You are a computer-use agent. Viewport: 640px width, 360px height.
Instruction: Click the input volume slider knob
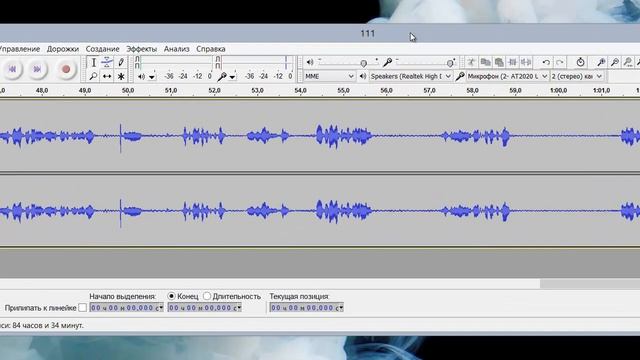(450, 63)
